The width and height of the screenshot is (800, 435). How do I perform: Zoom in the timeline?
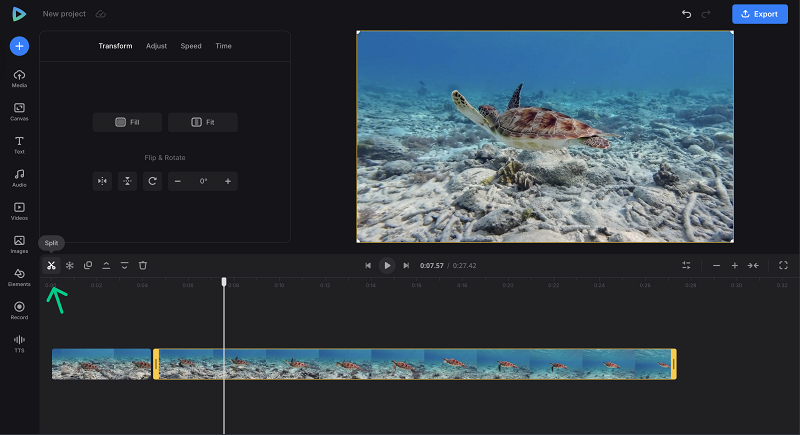point(735,265)
